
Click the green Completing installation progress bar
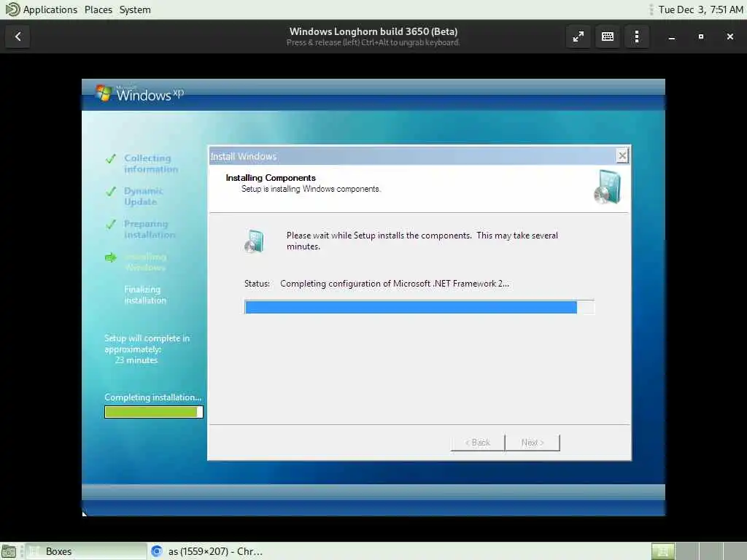coord(153,412)
